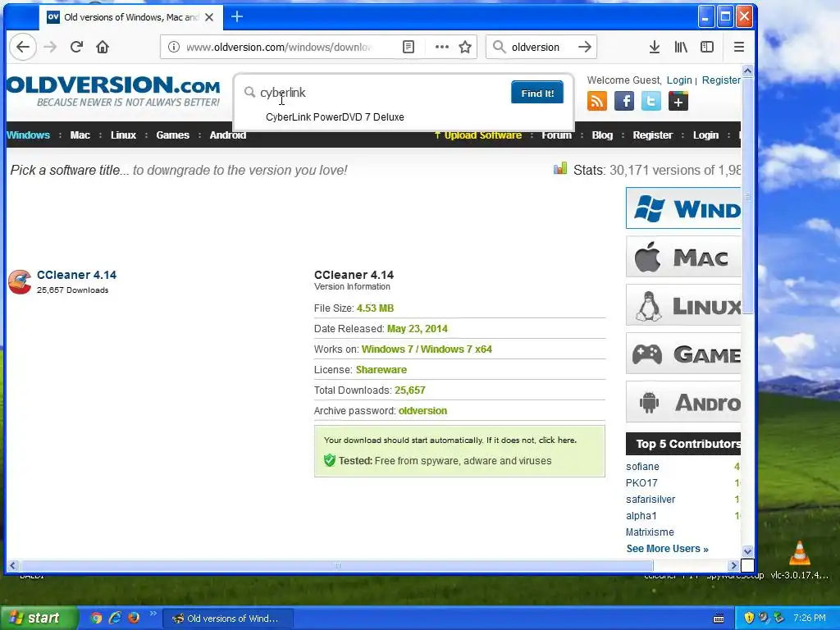Open the Linux category banner
The image size is (840, 630).
click(683, 305)
